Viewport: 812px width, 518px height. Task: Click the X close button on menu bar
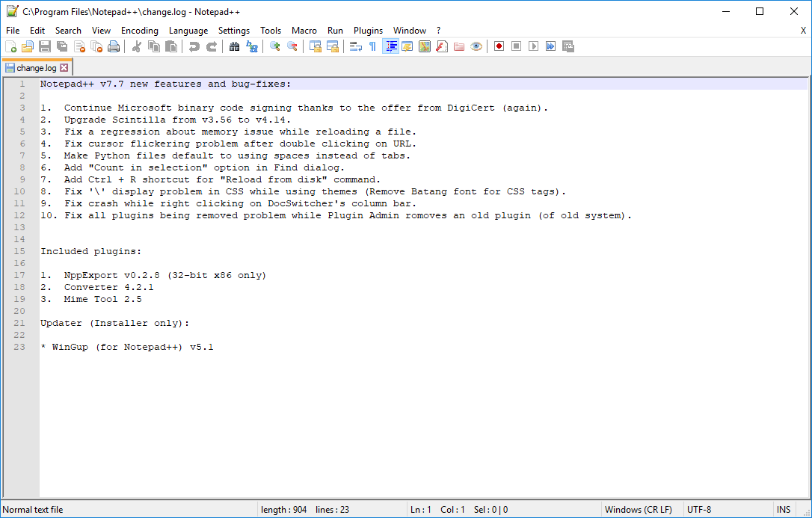(x=803, y=31)
